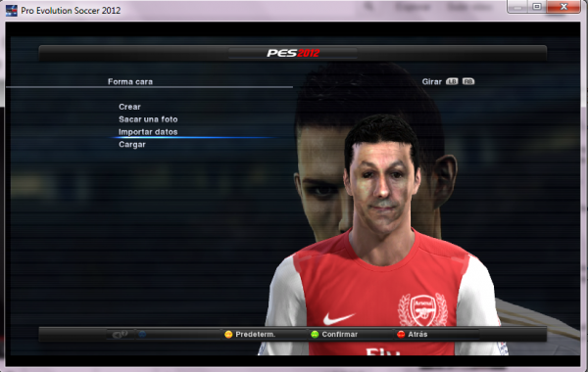Click the PES2012 logo in header bar
Screen dimensions: 588x372
293,53
